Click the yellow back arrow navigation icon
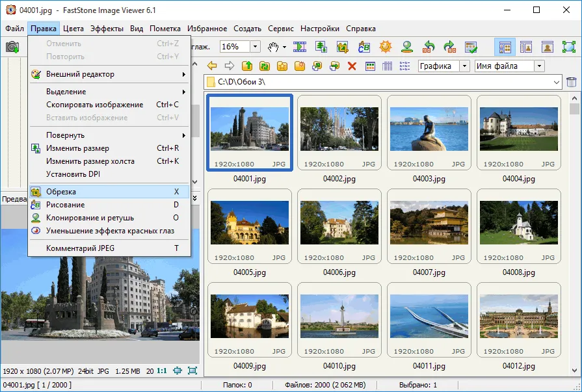582x392 pixels. (212, 66)
